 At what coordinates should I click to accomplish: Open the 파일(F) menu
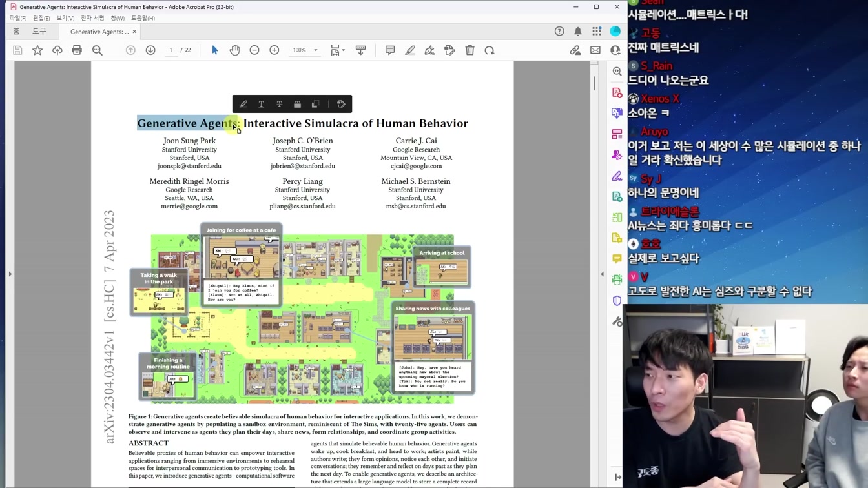point(18,18)
